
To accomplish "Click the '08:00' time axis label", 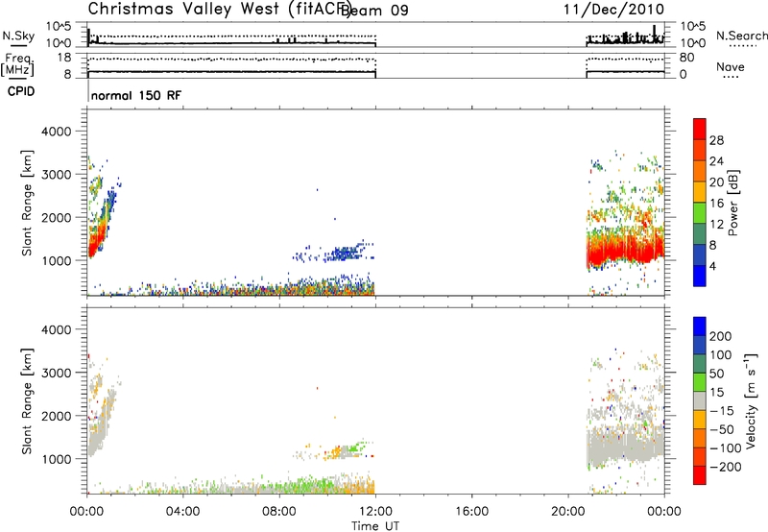I will (279, 512).
